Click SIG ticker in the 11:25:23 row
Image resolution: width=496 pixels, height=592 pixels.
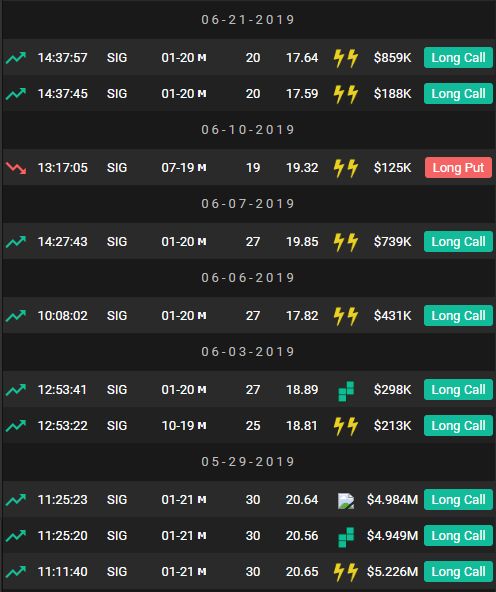(117, 500)
